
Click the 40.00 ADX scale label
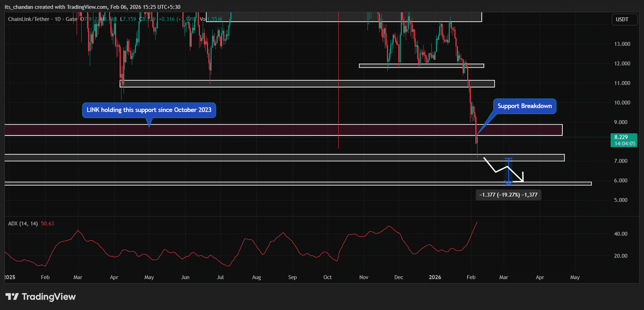(621, 234)
